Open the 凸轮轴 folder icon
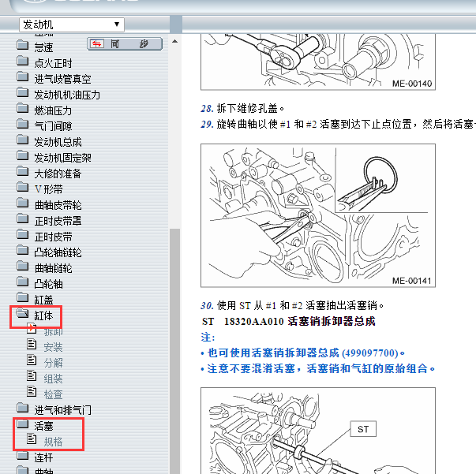 pyautogui.click(x=22, y=282)
